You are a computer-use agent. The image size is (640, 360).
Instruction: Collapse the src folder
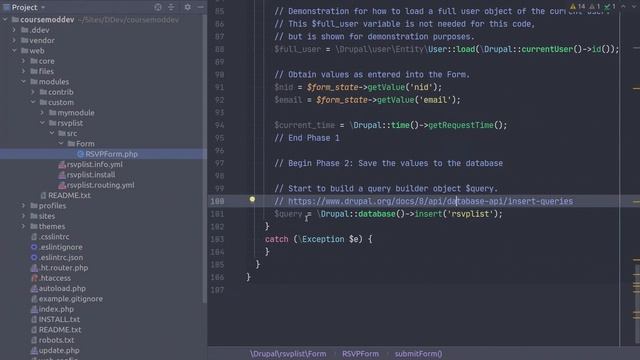(x=52, y=133)
